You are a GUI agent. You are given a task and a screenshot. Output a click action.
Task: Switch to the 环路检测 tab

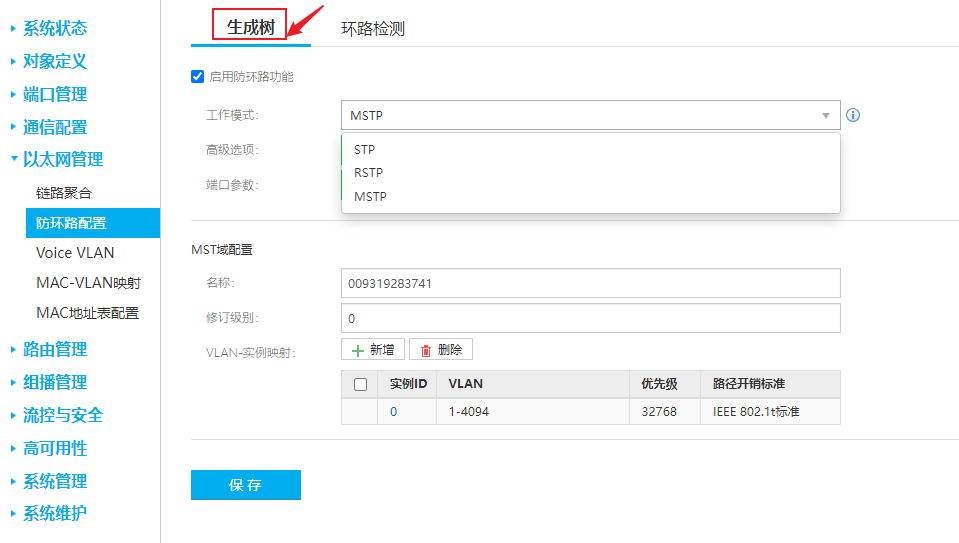[373, 29]
